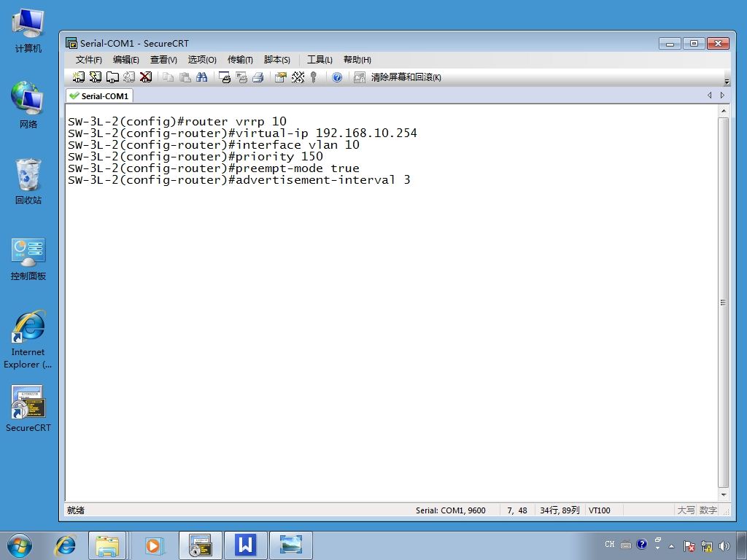Open the 查看(V) menu
The height and width of the screenshot is (560, 747).
(x=163, y=60)
